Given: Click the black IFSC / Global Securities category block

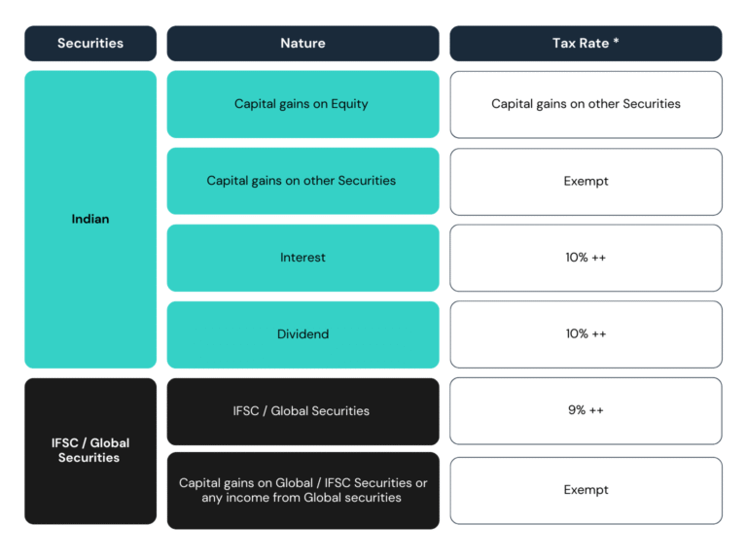Looking at the screenshot, I should 90,450.
